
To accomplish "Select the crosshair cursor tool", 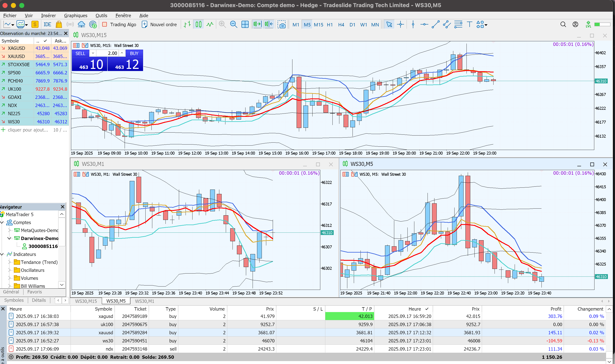I will pyautogui.click(x=400, y=25).
